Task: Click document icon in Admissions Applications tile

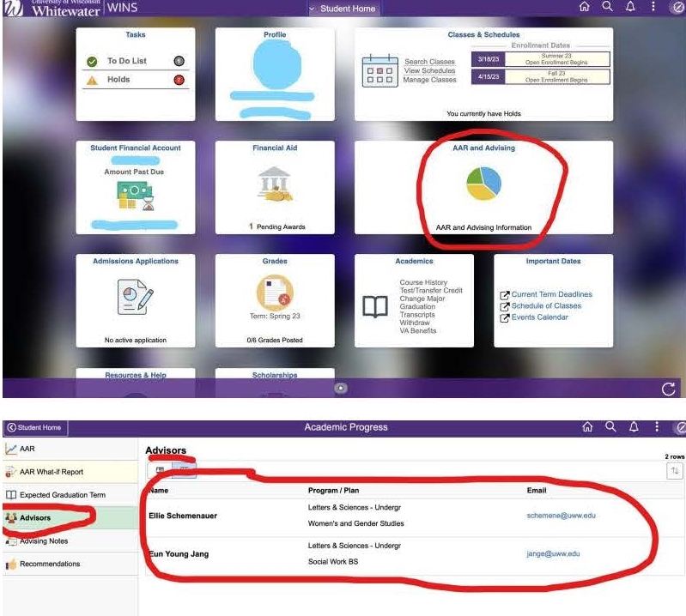Action: click(x=135, y=298)
